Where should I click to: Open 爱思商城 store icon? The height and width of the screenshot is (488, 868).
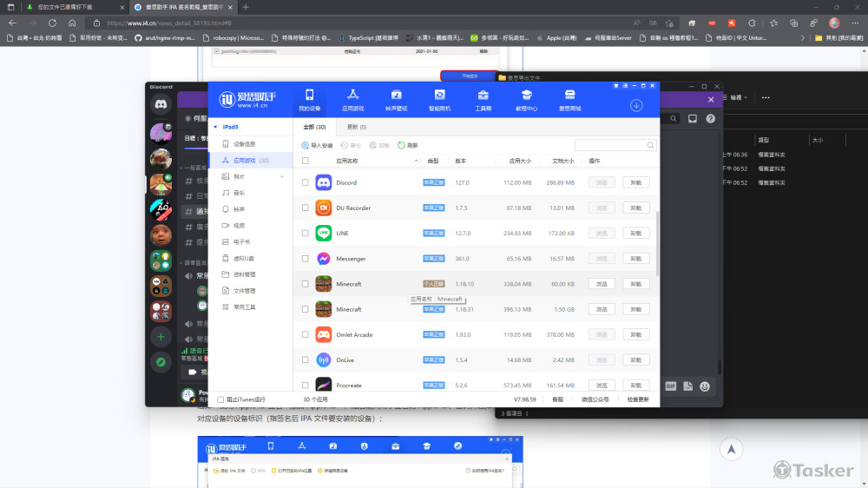point(569,99)
